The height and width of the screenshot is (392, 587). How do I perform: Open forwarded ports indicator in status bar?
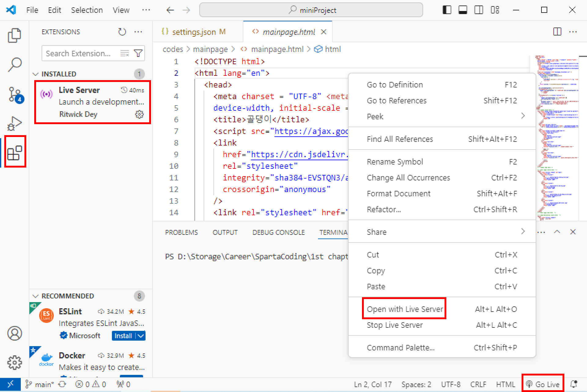[123, 384]
